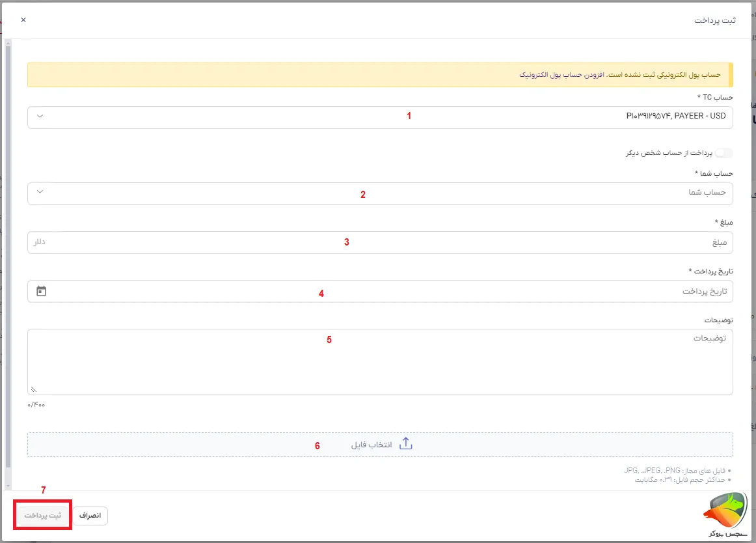Image resolution: width=756 pixels, height=543 pixels.
Task: Open the calendar picker icon in تاریخ پرداخت
Action: click(x=42, y=291)
